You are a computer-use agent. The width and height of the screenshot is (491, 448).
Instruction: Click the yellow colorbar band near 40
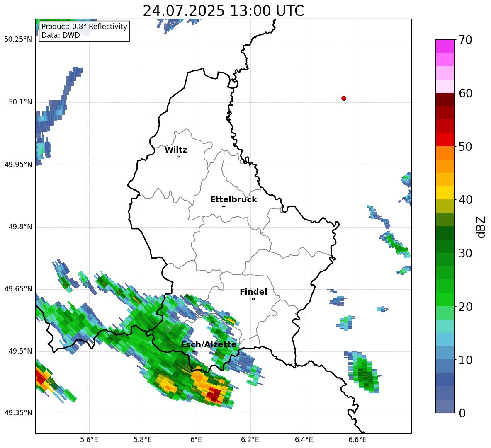445,193
